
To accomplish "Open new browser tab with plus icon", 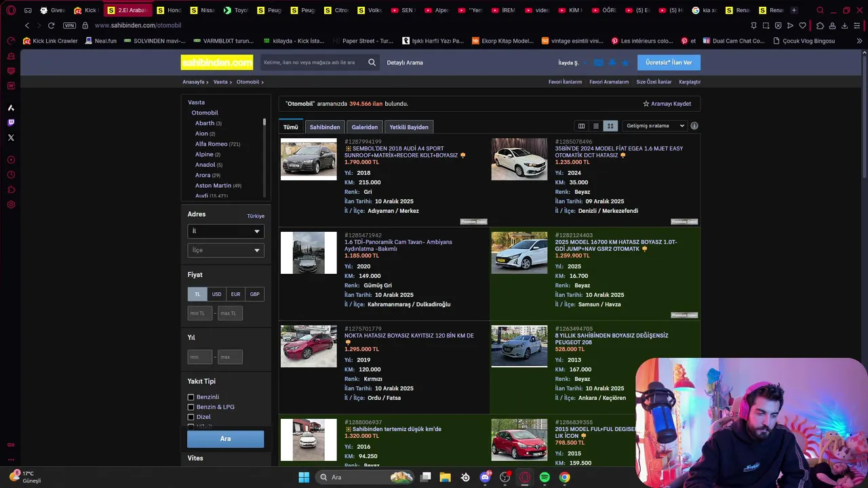I will click(x=794, y=10).
